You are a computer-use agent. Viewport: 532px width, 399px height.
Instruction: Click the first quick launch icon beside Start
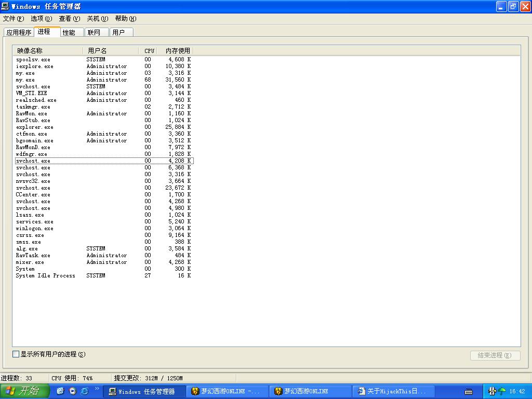coord(60,391)
